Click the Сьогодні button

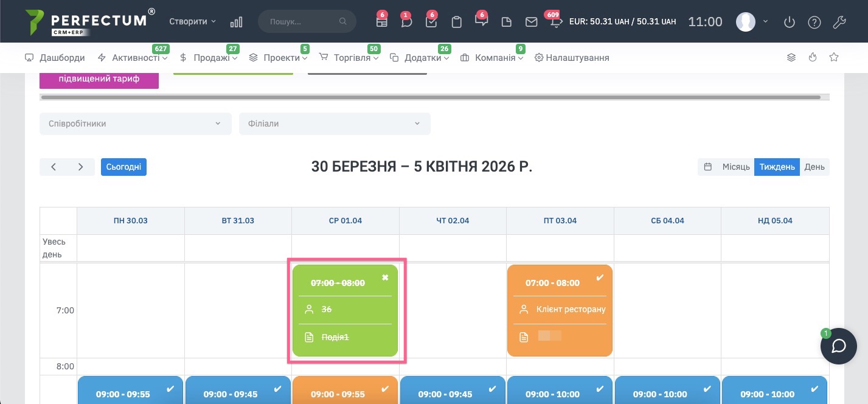click(123, 167)
